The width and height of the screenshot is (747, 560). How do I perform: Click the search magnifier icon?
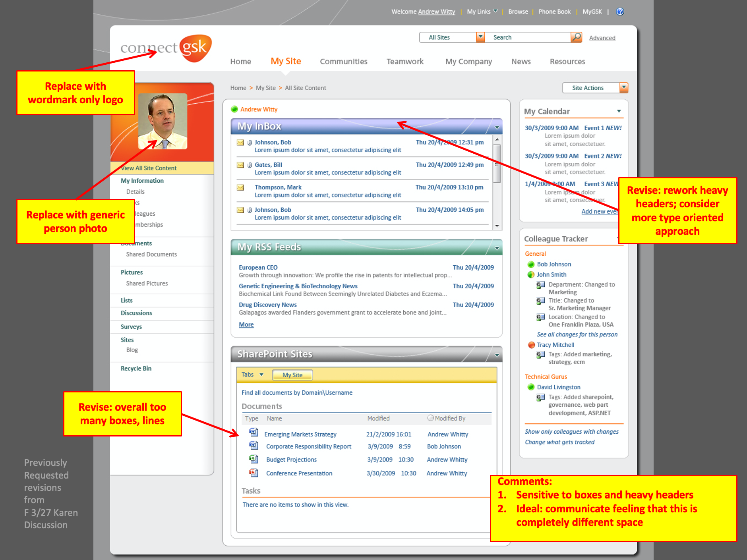(576, 37)
